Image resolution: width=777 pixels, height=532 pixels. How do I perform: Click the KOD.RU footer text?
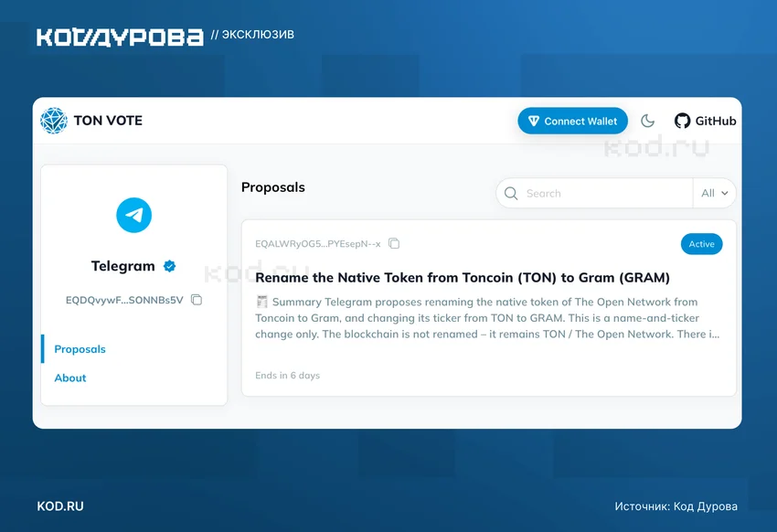point(60,505)
